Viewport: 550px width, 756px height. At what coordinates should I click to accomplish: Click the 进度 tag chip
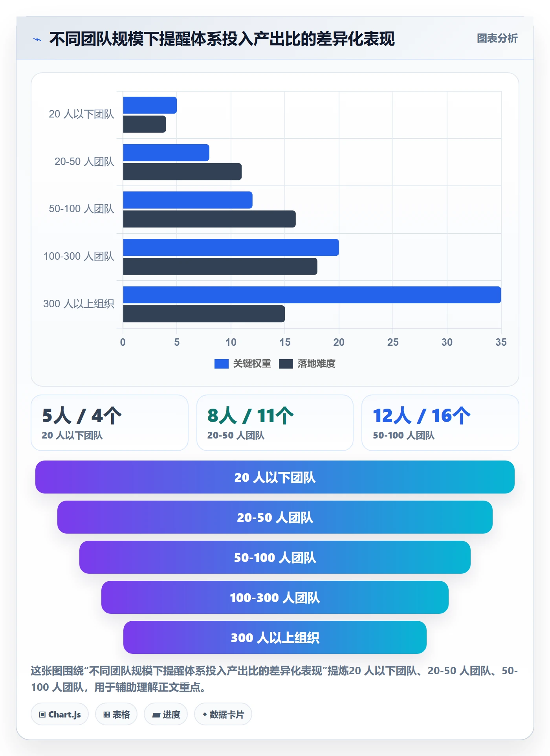166,714
